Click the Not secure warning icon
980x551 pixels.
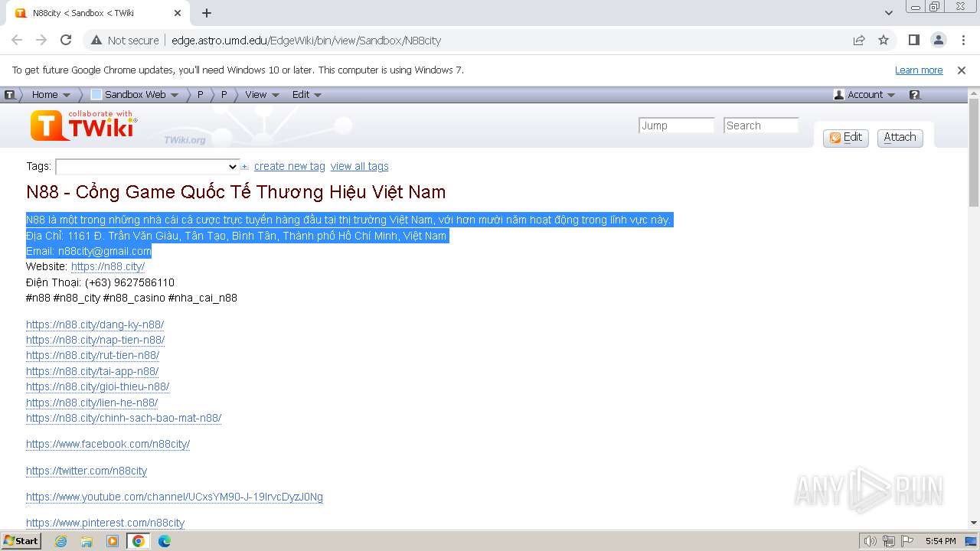(96, 40)
